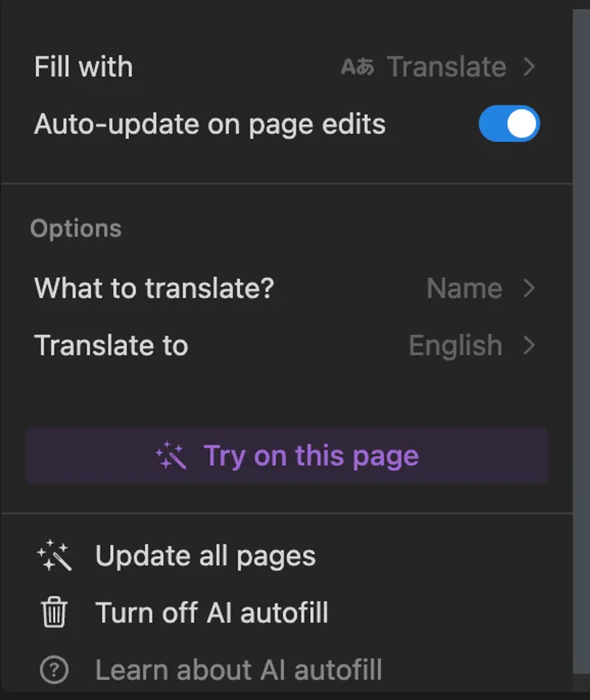This screenshot has width=590, height=700.
Task: Expand the chevron next to Name
Action: click(529, 289)
